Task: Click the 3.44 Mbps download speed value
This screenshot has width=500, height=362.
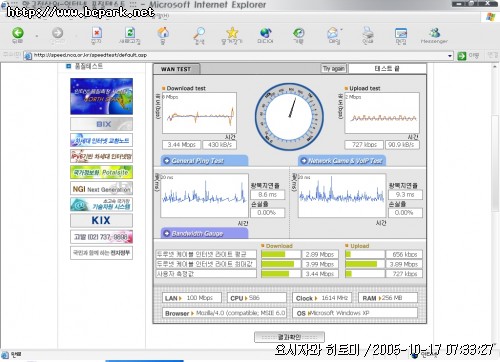Action: pos(181,145)
